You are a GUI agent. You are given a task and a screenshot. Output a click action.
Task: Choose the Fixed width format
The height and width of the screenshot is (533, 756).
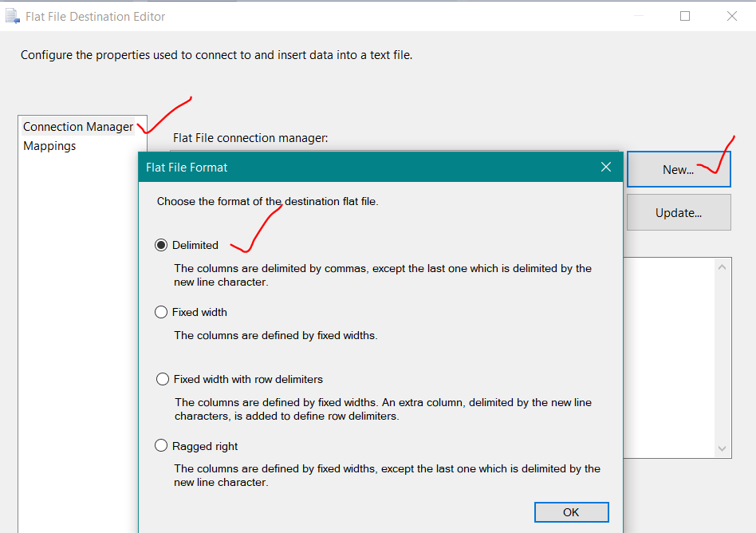[161, 311]
